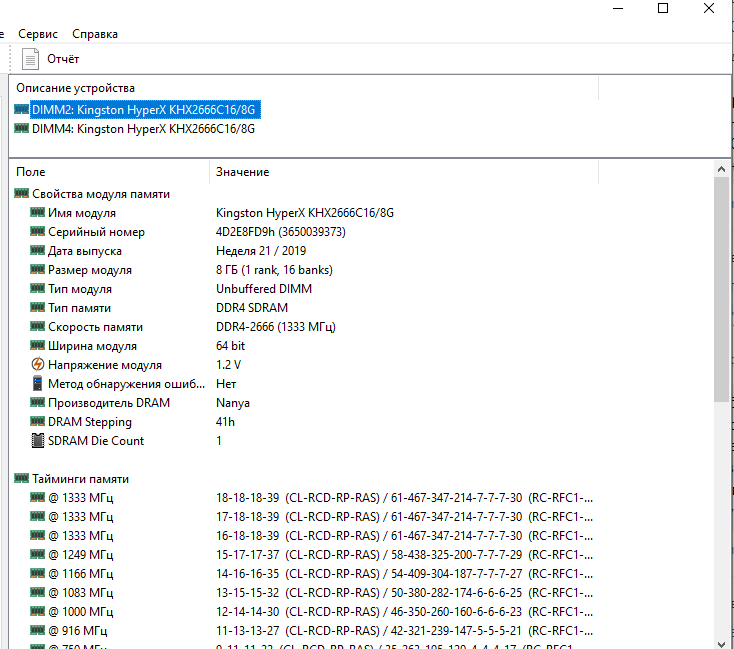Click the Размер модуля row icon

37,269
